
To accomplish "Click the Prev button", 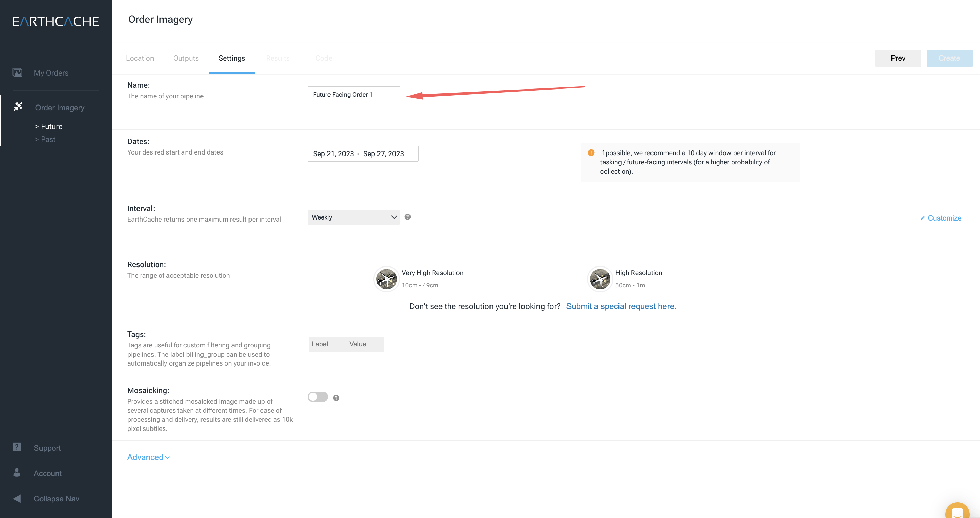I will point(898,58).
